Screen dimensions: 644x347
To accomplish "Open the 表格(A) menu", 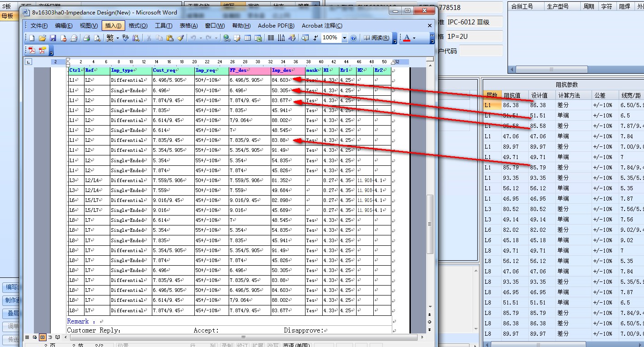I will click(188, 26).
